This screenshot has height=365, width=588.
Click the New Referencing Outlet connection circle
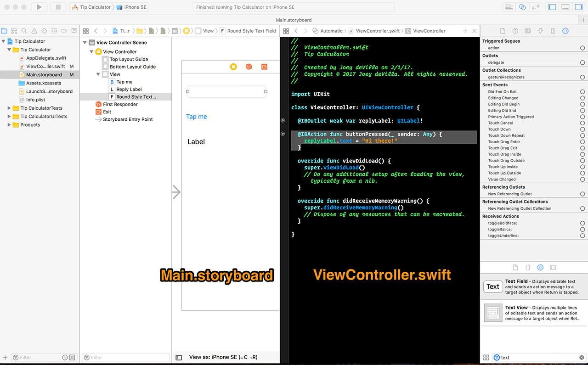coord(582,194)
